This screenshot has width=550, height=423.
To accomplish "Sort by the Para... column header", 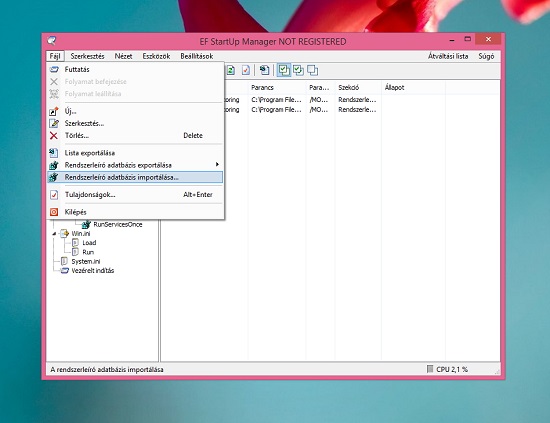I will 320,87.
